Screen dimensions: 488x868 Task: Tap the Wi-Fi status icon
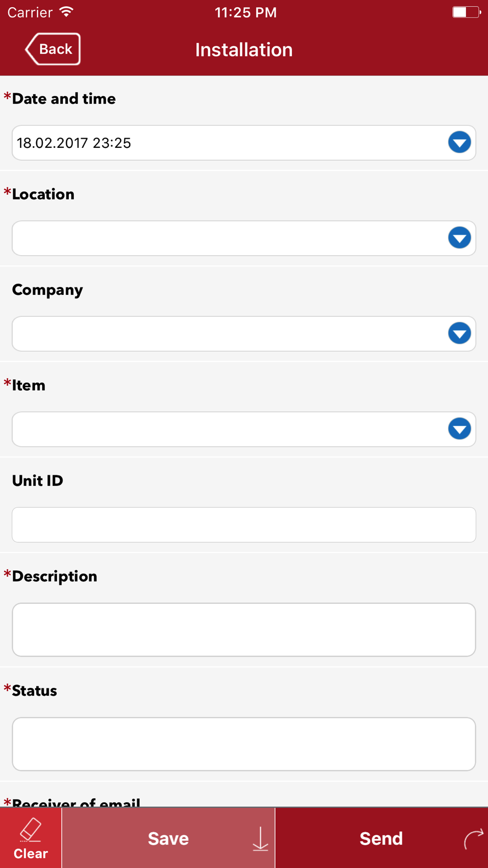click(66, 12)
